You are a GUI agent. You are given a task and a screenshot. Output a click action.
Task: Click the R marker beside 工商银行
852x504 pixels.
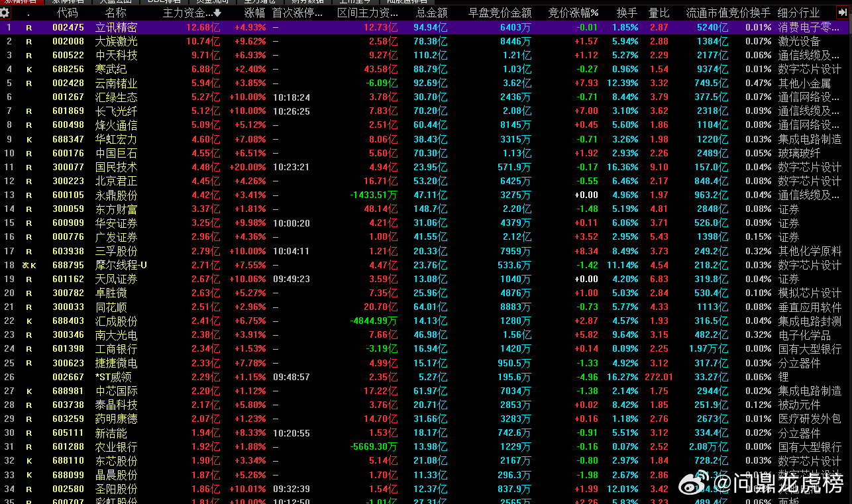(28, 349)
